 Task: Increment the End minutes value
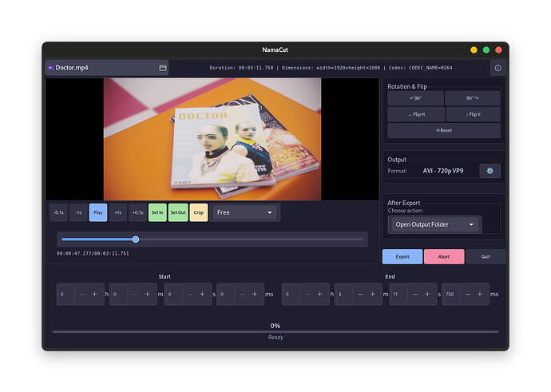pyautogui.click(x=374, y=294)
